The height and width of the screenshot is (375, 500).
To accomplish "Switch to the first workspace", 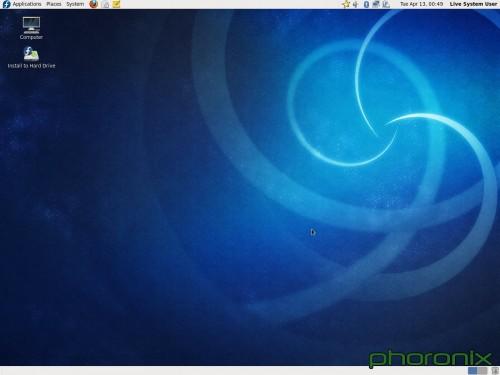I will (x=473, y=371).
